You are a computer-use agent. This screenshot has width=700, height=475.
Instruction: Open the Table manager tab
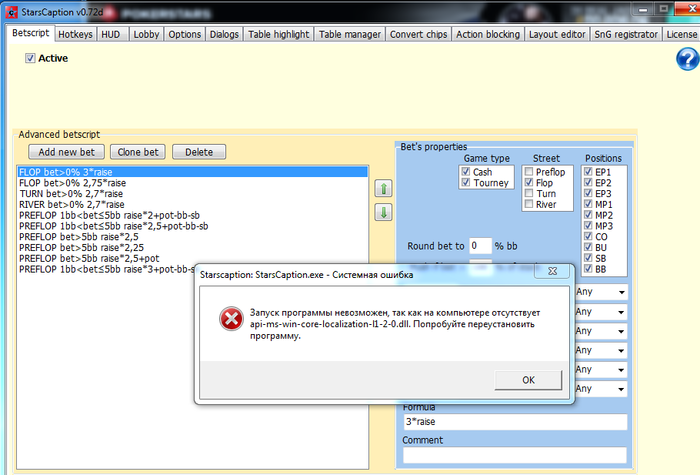click(x=350, y=34)
